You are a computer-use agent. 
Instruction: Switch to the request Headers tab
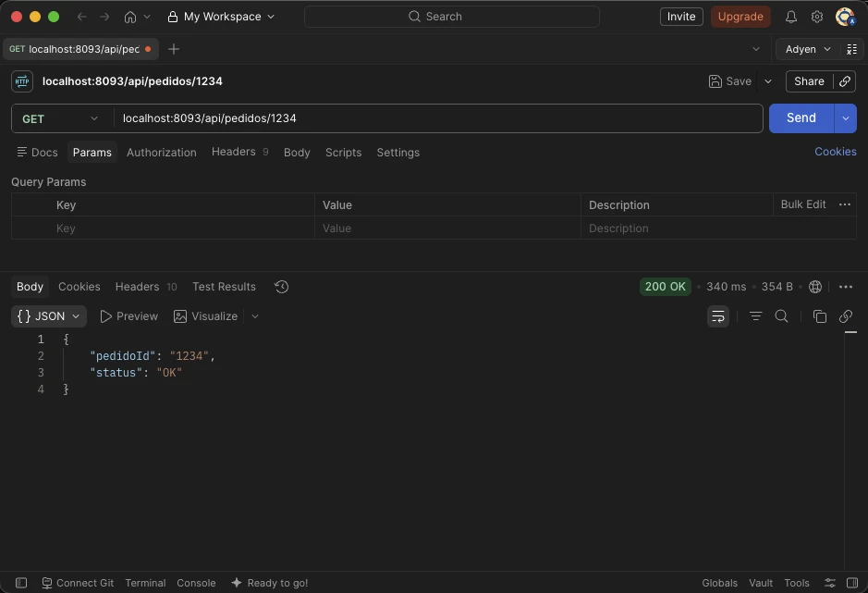(239, 152)
